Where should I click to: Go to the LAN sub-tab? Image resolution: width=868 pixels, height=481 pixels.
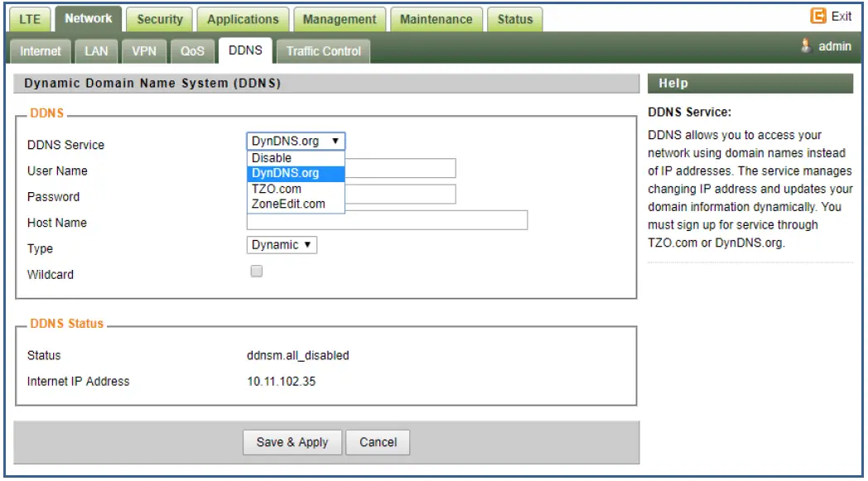coord(96,51)
